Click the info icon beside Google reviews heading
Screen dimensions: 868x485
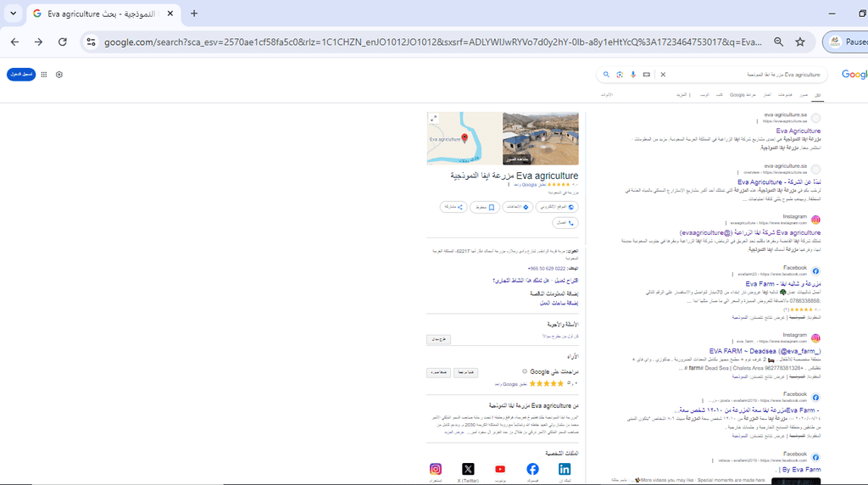click(525, 371)
